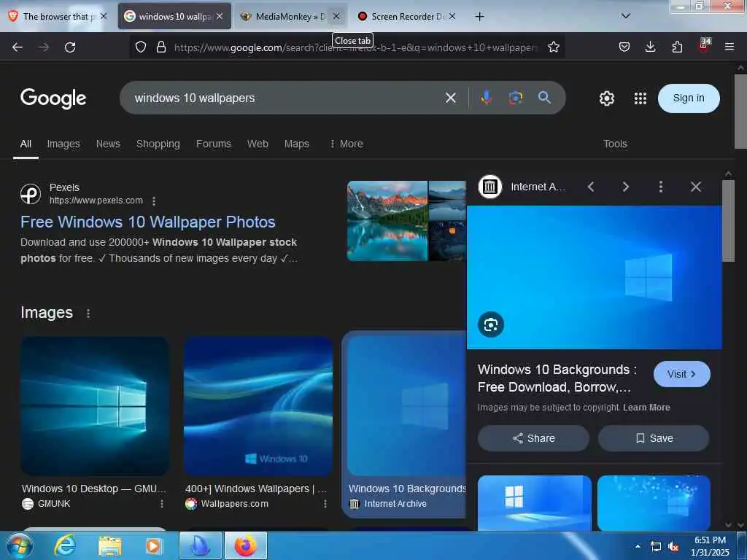Image resolution: width=747 pixels, height=560 pixels.
Task: Select the Images search filter
Action: [63, 144]
